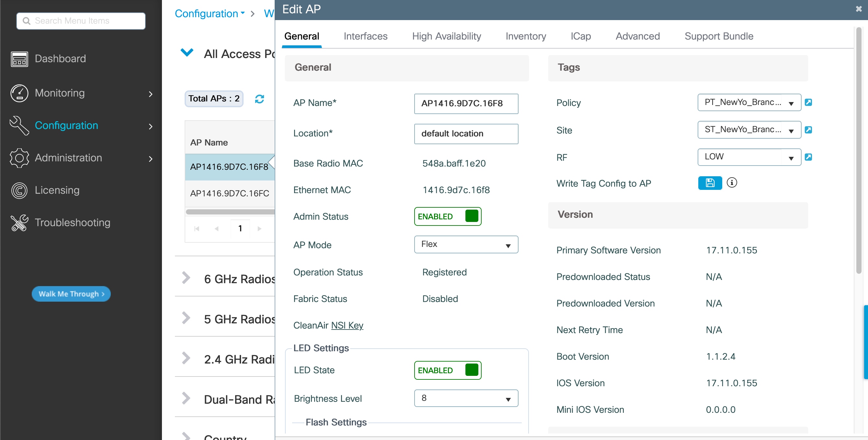
Task: Click the NSI Key link
Action: click(x=347, y=325)
